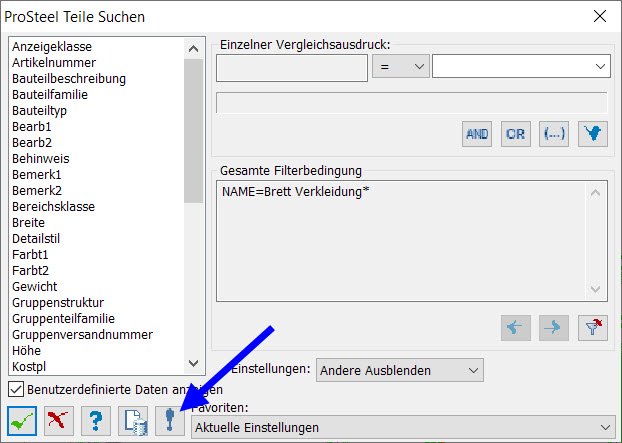Cancel using the red X button
The width and height of the screenshot is (622, 443).
59,420
